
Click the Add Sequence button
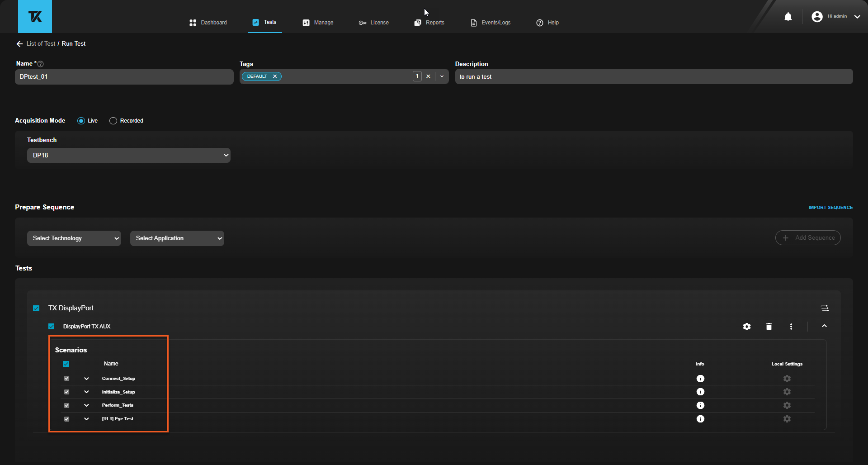(x=808, y=238)
